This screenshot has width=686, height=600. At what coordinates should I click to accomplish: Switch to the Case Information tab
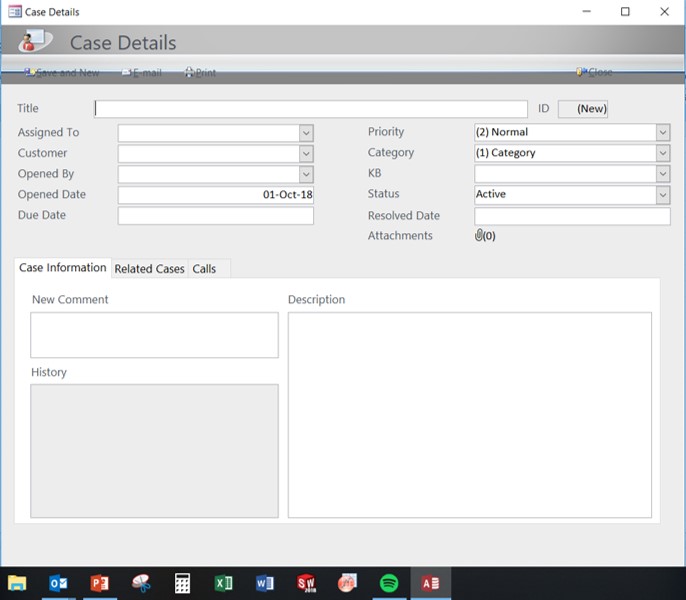point(63,268)
